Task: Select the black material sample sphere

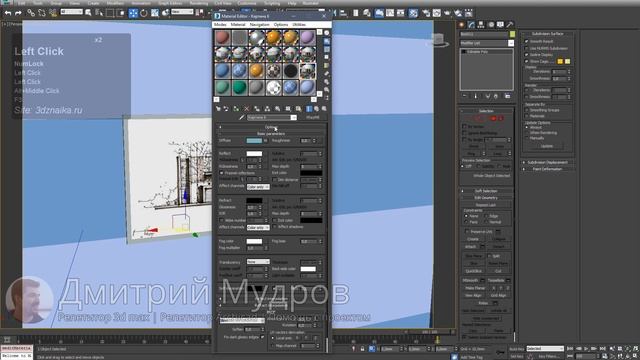Action: click(x=291, y=71)
